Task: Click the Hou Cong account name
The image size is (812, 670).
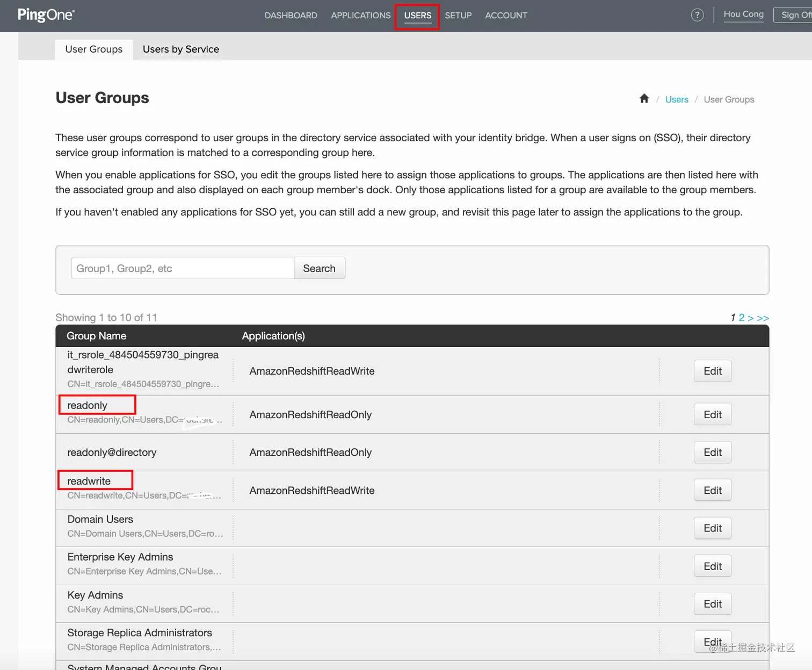Action: 744,14
